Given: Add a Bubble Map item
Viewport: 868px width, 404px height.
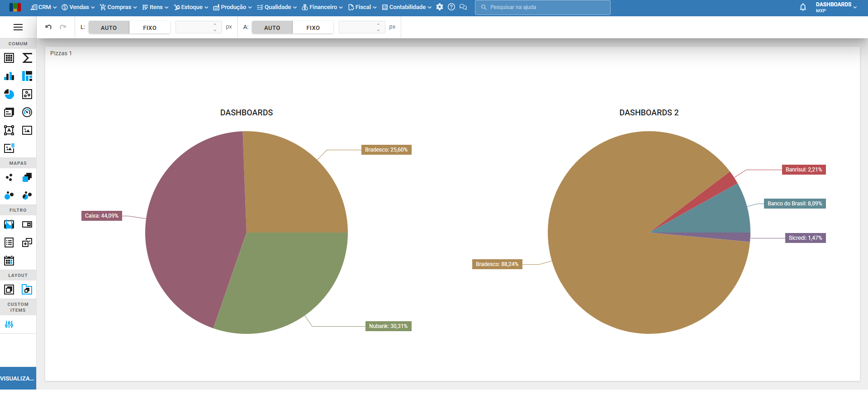Looking at the screenshot, I should click(9, 195).
